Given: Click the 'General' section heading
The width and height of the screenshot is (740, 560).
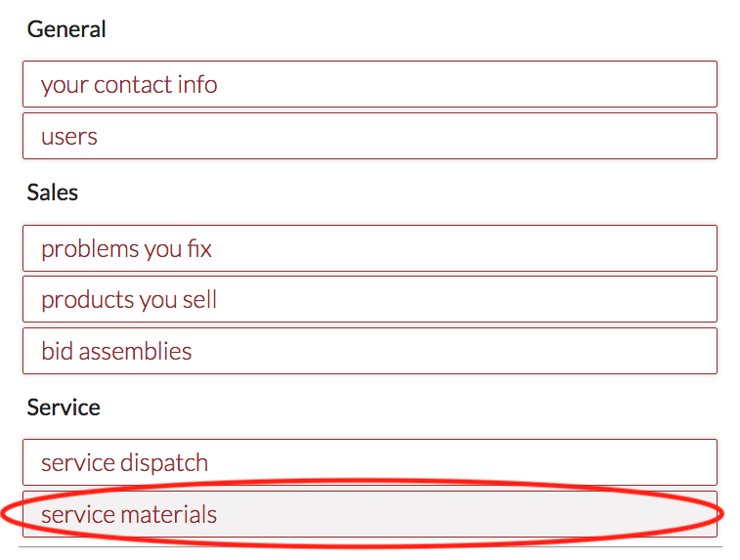Looking at the screenshot, I should [66, 29].
